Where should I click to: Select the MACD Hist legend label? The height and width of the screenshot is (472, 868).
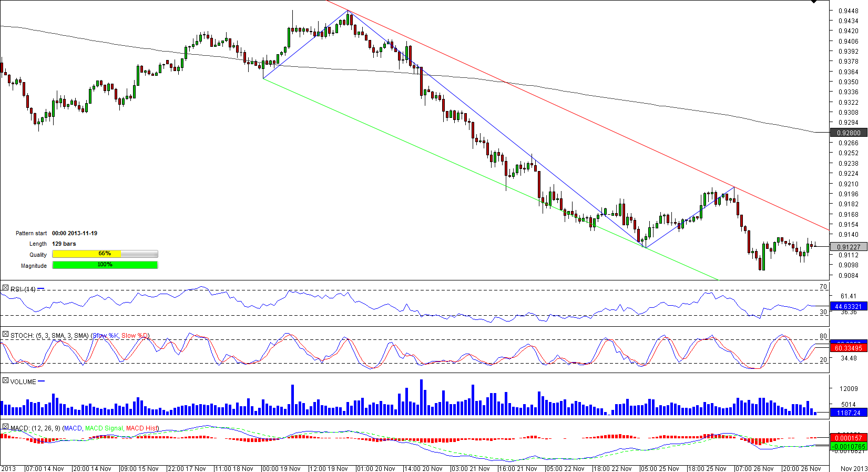pos(142,428)
